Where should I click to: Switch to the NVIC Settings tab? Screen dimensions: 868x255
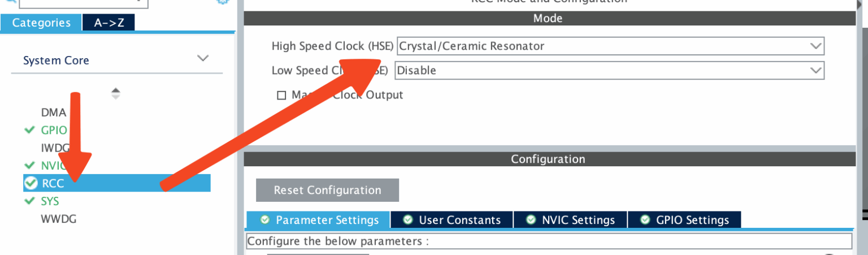click(570, 220)
